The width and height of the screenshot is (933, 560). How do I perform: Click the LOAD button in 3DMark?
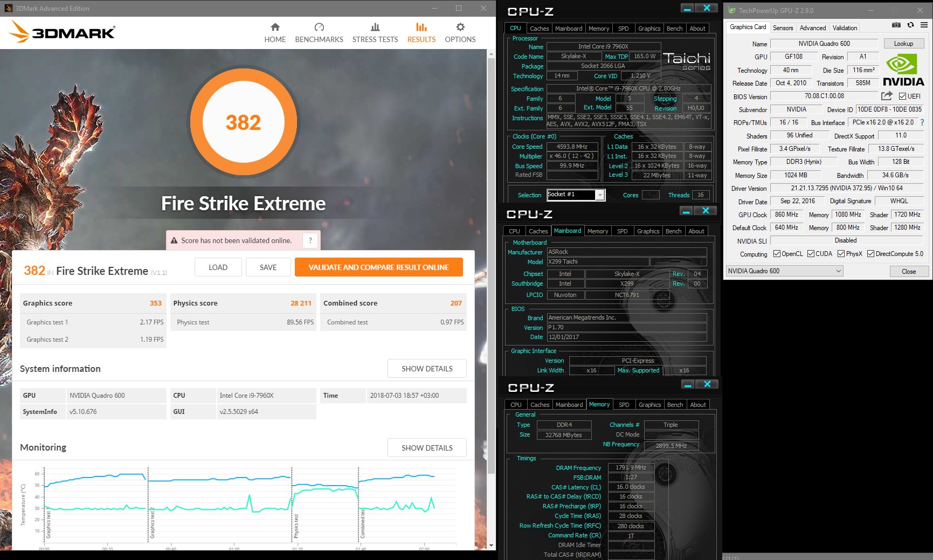click(x=218, y=267)
